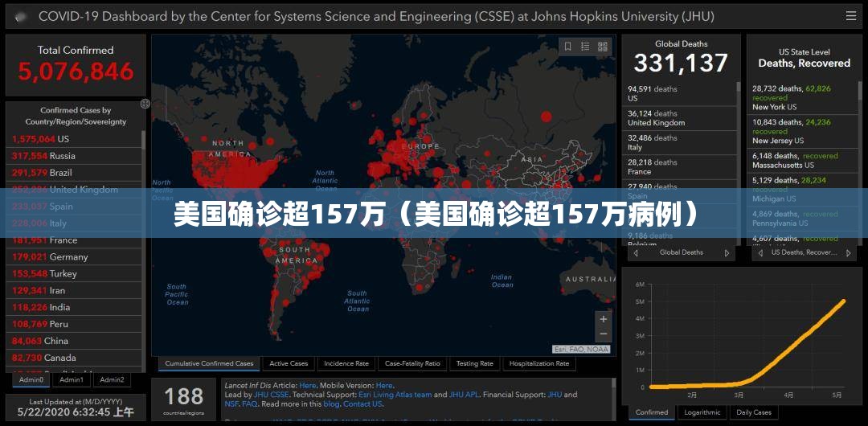Viewport: 868px width, 426px height.
Task: Open the Mobile Version Here link
Action: [384, 385]
